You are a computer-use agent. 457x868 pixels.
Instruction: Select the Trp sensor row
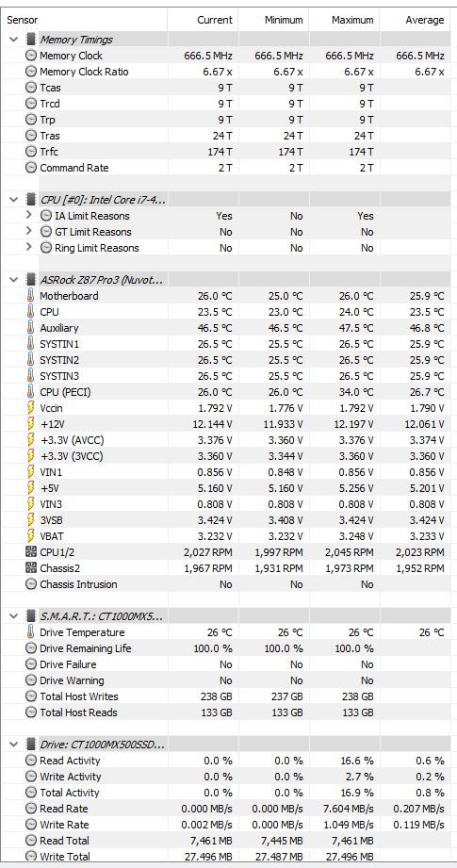point(228,120)
